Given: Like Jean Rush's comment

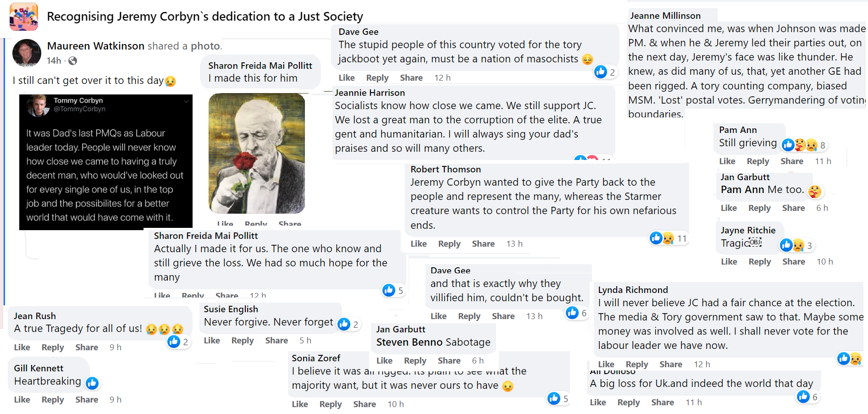Looking at the screenshot, I should (22, 348).
